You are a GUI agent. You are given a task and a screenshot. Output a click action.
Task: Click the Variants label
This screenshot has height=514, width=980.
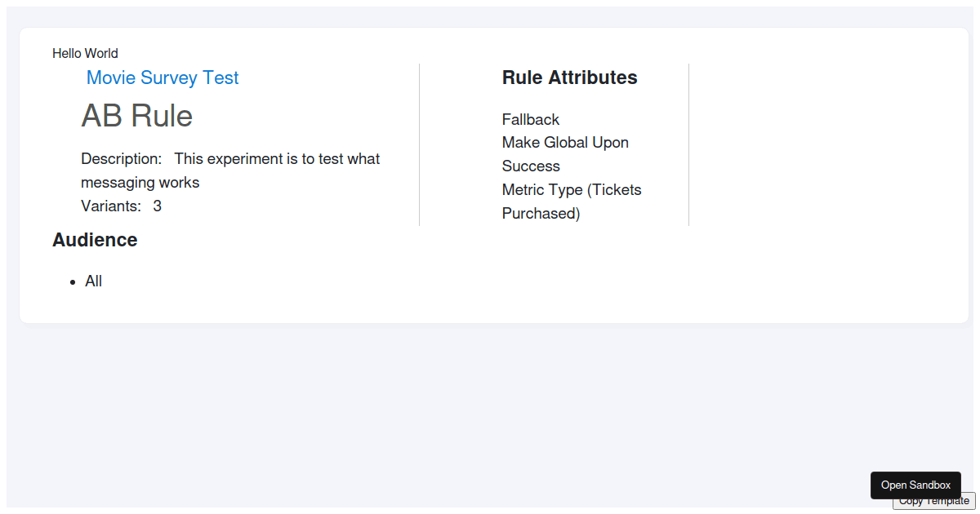[x=111, y=206]
